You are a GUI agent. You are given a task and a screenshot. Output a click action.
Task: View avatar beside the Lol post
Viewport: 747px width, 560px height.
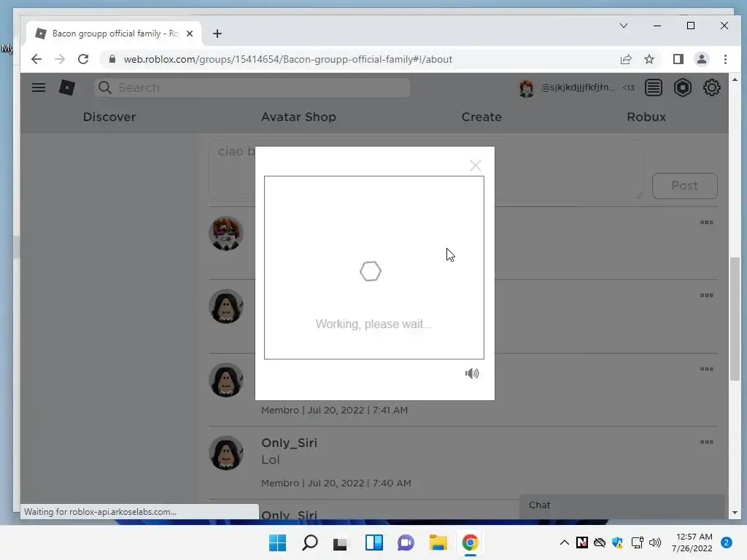point(226,453)
